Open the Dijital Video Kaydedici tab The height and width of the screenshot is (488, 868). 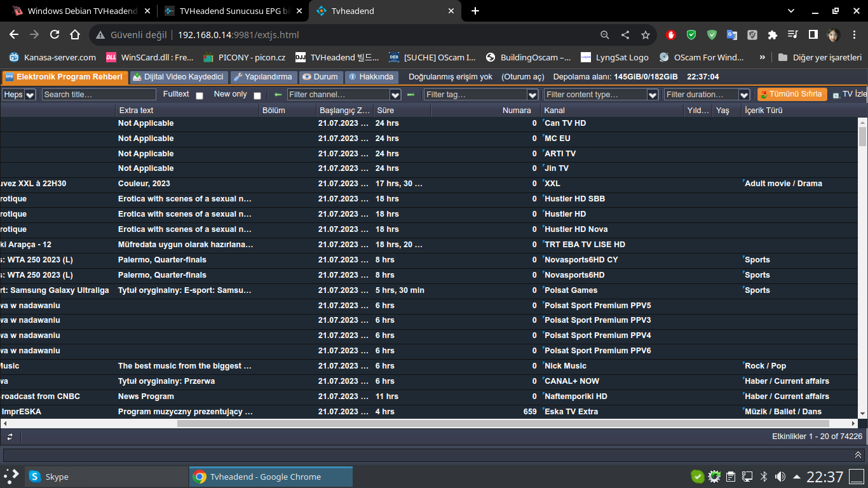178,77
